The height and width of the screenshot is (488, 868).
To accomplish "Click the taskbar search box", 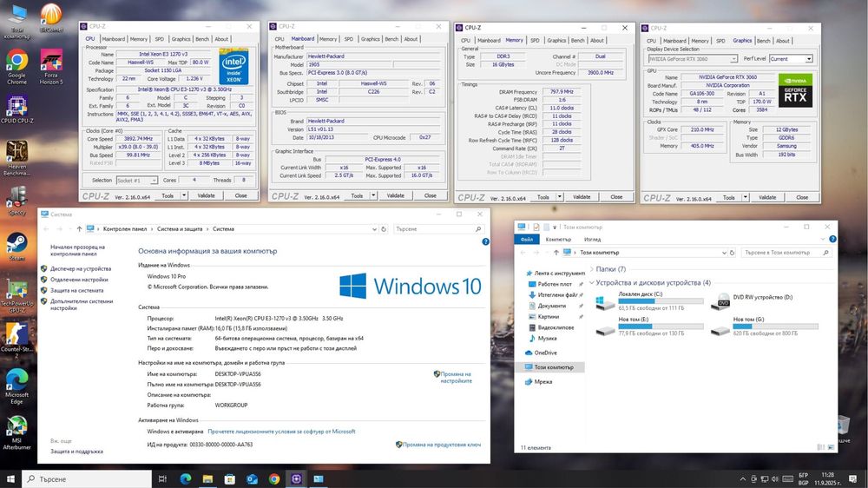I will pos(86,478).
